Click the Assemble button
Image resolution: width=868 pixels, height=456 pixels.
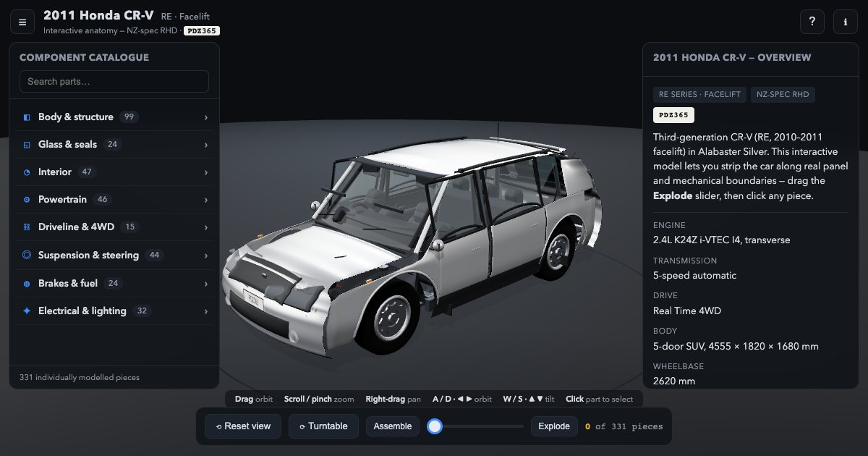tap(393, 426)
